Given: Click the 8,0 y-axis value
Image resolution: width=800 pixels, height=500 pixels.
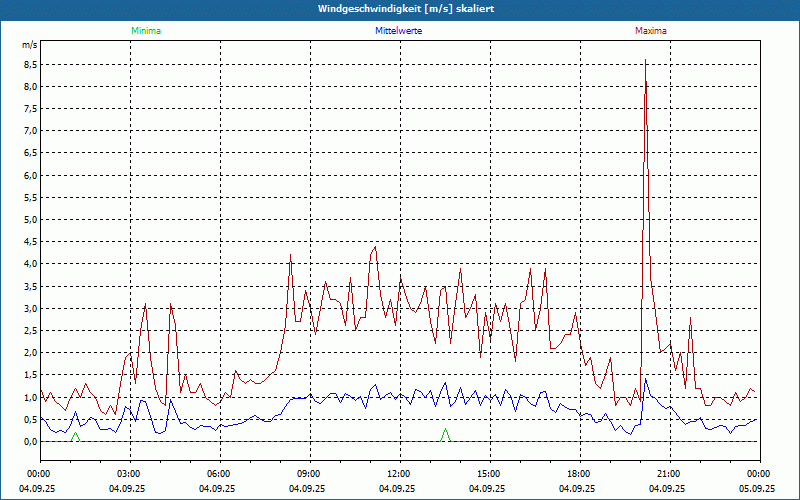Looking at the screenshot, I should [x=30, y=86].
